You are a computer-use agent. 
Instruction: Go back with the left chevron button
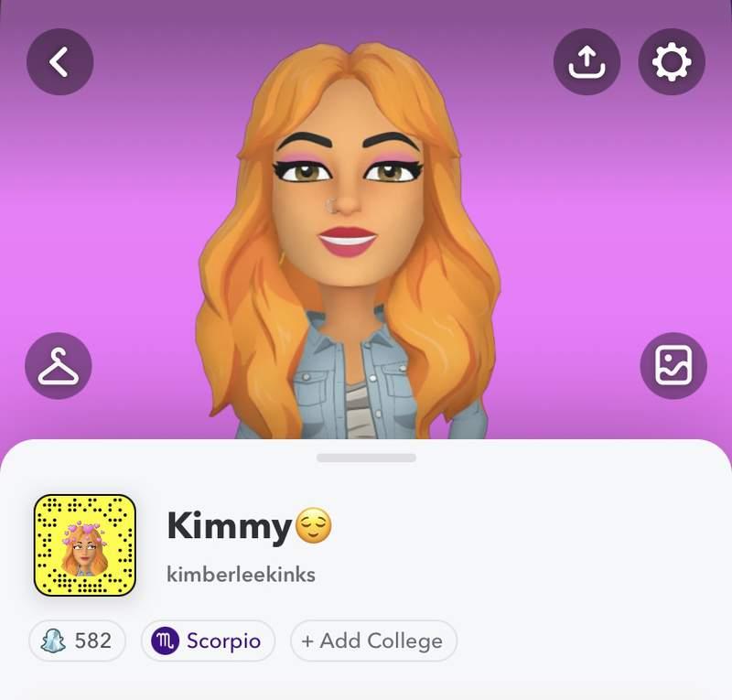pos(60,61)
